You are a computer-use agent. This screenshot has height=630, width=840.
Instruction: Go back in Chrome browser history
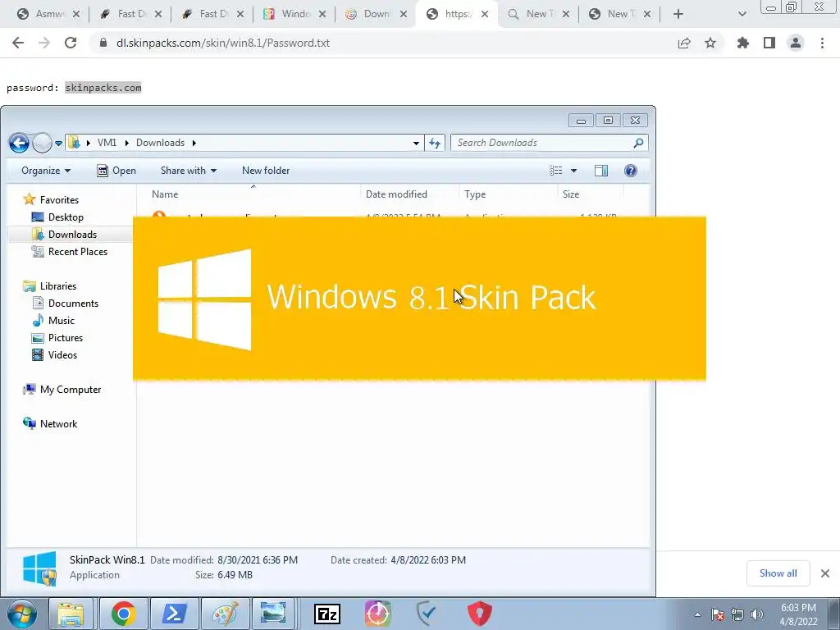click(x=18, y=43)
